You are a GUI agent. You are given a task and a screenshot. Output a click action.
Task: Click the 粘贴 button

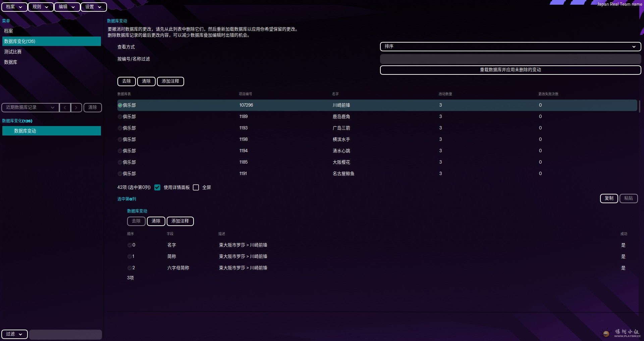point(629,198)
